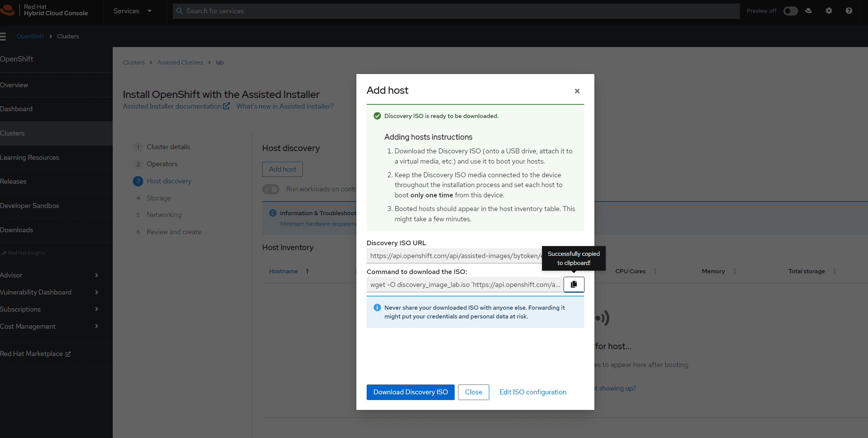Screen dimensions: 868x438
Task: Go to Cluster details wizard step
Action: click(x=168, y=147)
